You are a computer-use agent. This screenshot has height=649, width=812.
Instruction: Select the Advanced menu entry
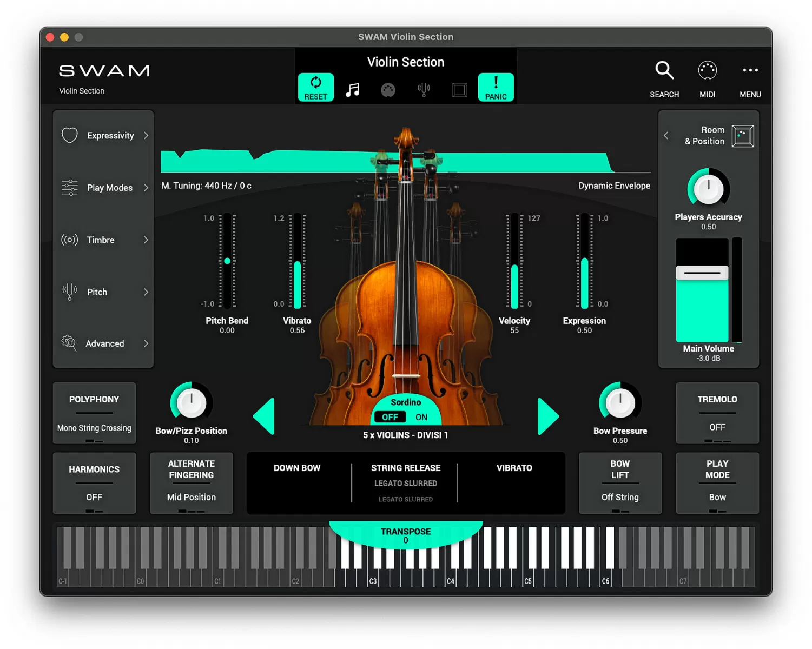(x=103, y=343)
